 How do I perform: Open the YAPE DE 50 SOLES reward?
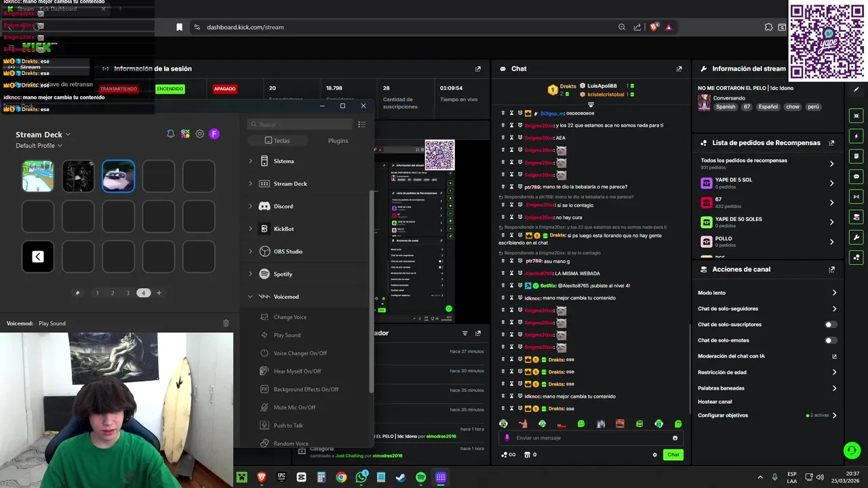pos(767,222)
